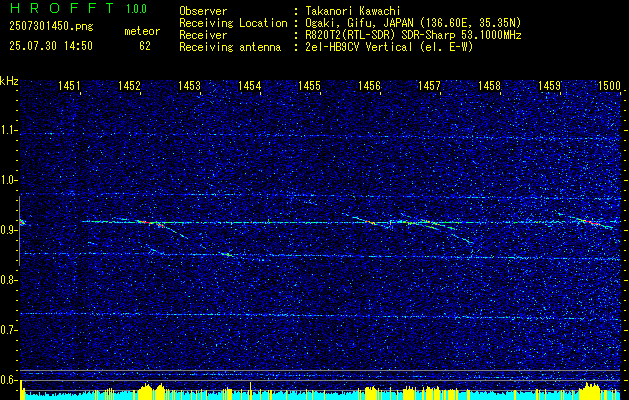Click the 0.6 kHz frequency label
The height and width of the screenshot is (400, 629).
pyautogui.click(x=8, y=380)
